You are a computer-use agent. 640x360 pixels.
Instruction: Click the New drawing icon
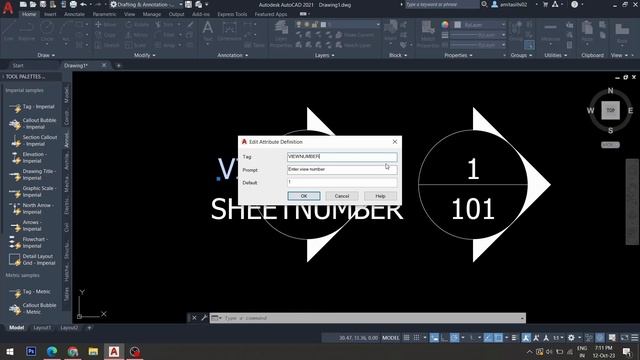tap(23, 4)
